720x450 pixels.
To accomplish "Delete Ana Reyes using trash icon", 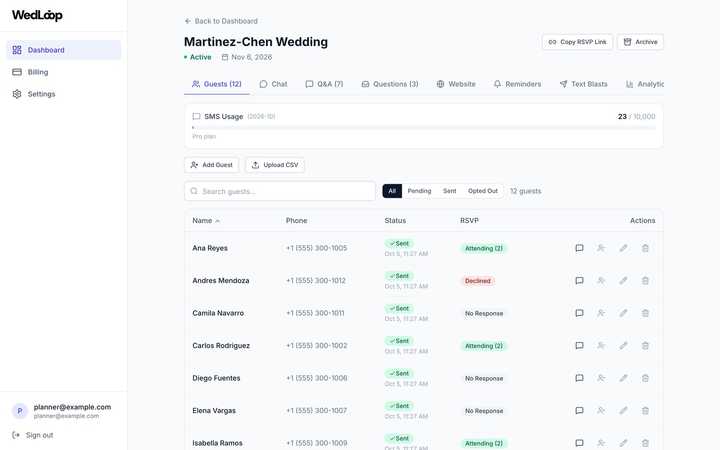I will pos(645,248).
